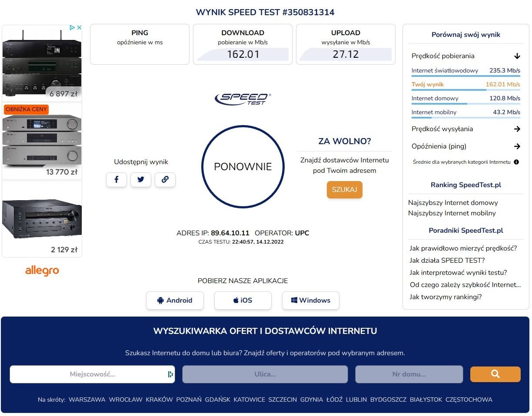Click the UPLOAD 27.12 result box
The image size is (532, 416).
coord(346,44)
